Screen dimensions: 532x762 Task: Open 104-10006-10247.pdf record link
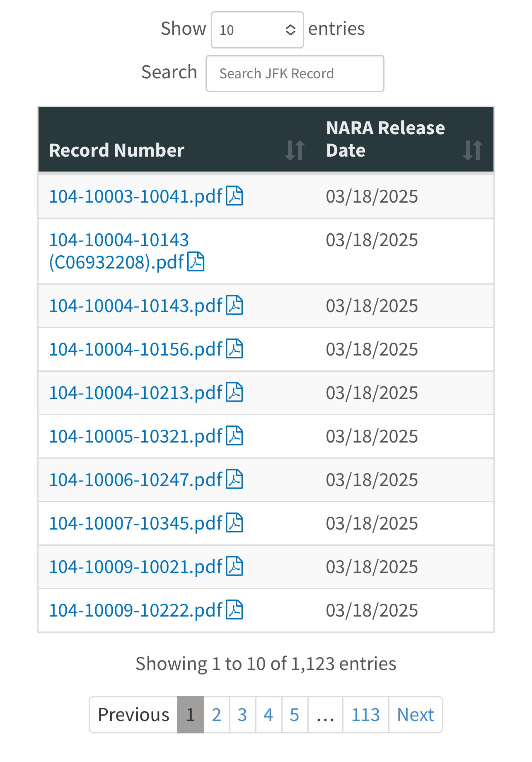[135, 480]
